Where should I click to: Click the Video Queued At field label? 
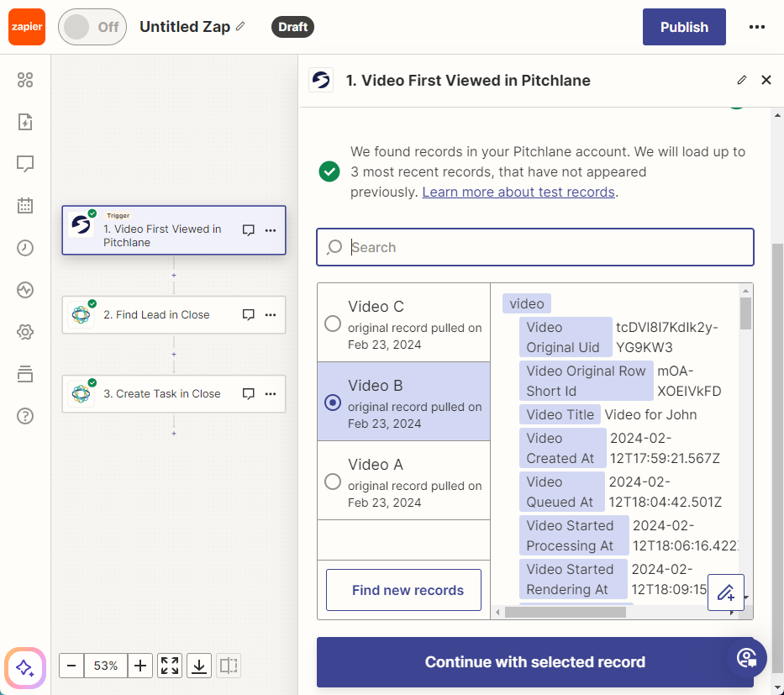point(562,492)
